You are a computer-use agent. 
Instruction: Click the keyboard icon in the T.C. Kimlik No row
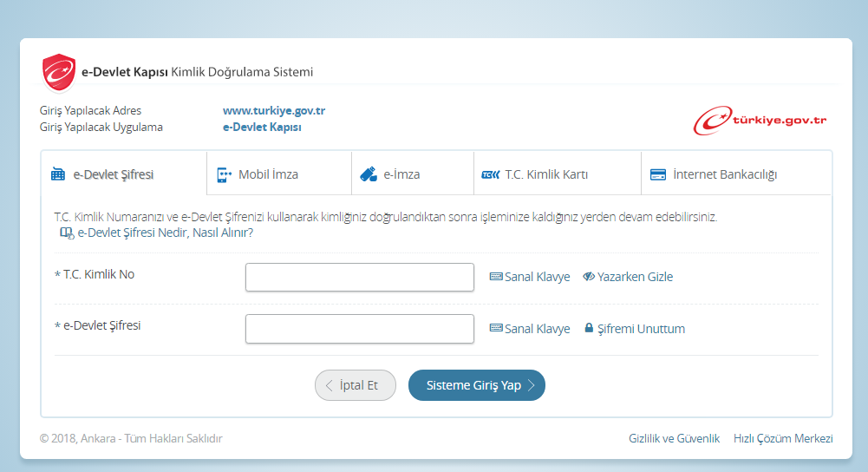(496, 277)
